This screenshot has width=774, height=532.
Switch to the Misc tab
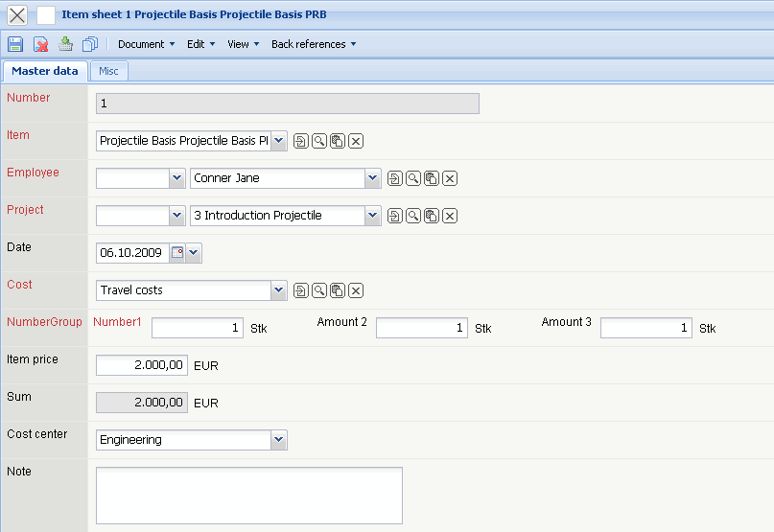tap(108, 71)
